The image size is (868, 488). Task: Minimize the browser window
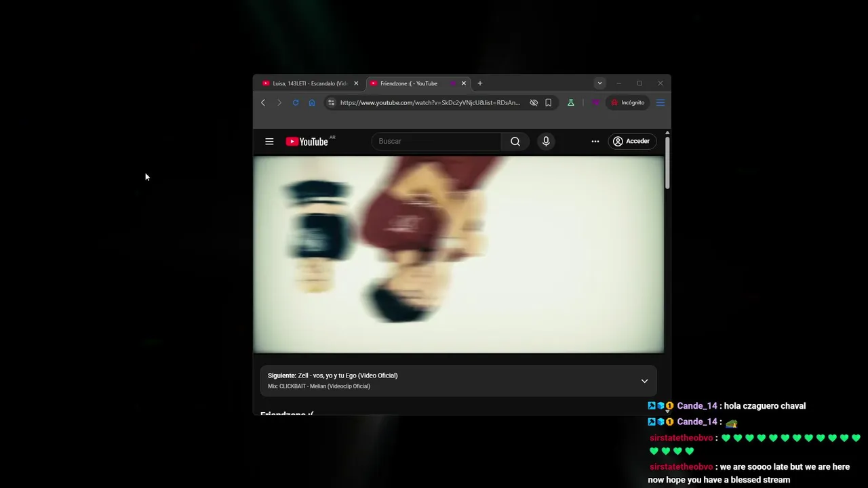click(x=618, y=83)
